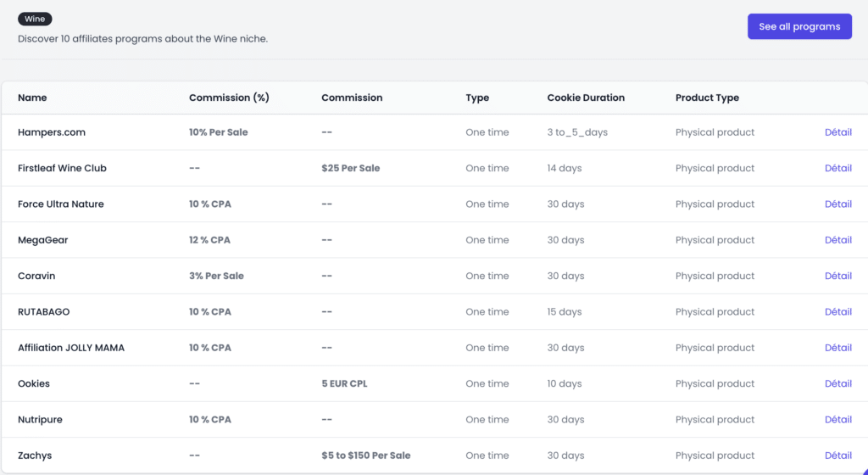The height and width of the screenshot is (475, 868).
Task: Click Physical product in MegaGear row
Action: pyautogui.click(x=715, y=240)
